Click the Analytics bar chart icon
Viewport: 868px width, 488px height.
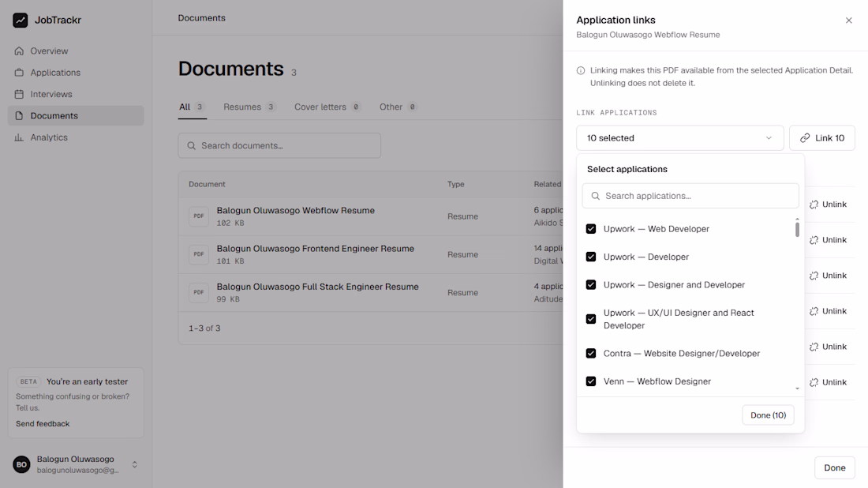point(20,137)
